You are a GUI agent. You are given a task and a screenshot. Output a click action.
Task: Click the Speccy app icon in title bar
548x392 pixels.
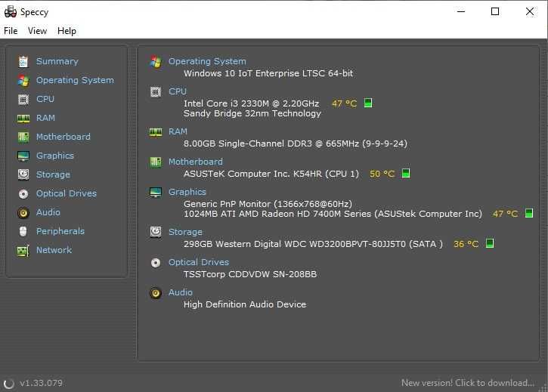[10, 11]
